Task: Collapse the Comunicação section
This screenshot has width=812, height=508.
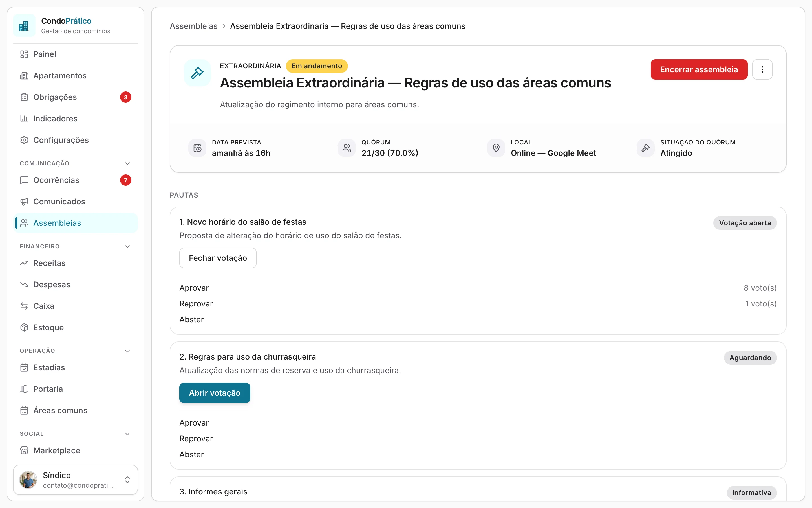Action: (x=127, y=164)
